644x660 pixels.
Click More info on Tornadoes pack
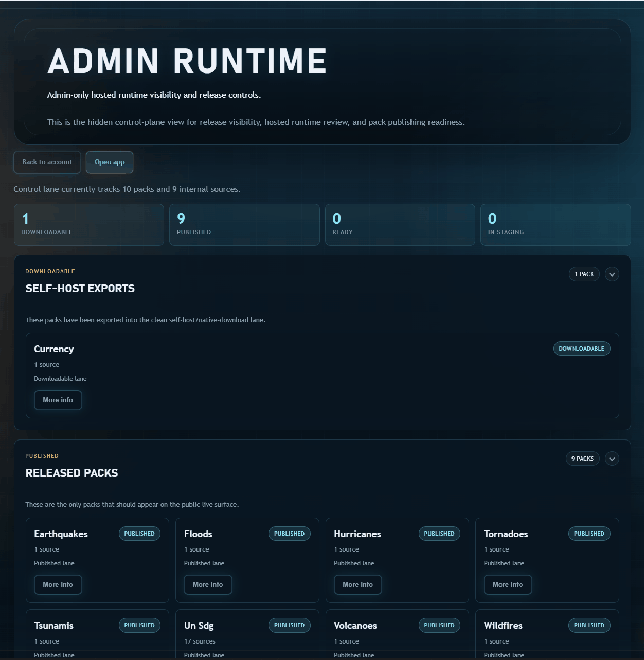[507, 584]
